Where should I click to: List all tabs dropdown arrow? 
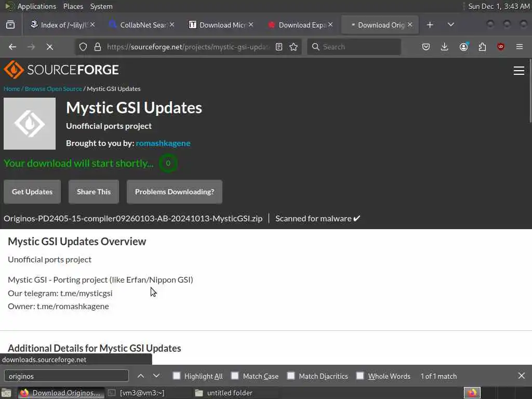[451, 25]
